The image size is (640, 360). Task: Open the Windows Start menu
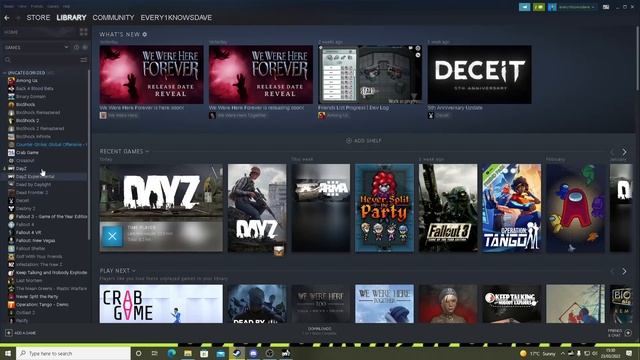click(x=7, y=353)
